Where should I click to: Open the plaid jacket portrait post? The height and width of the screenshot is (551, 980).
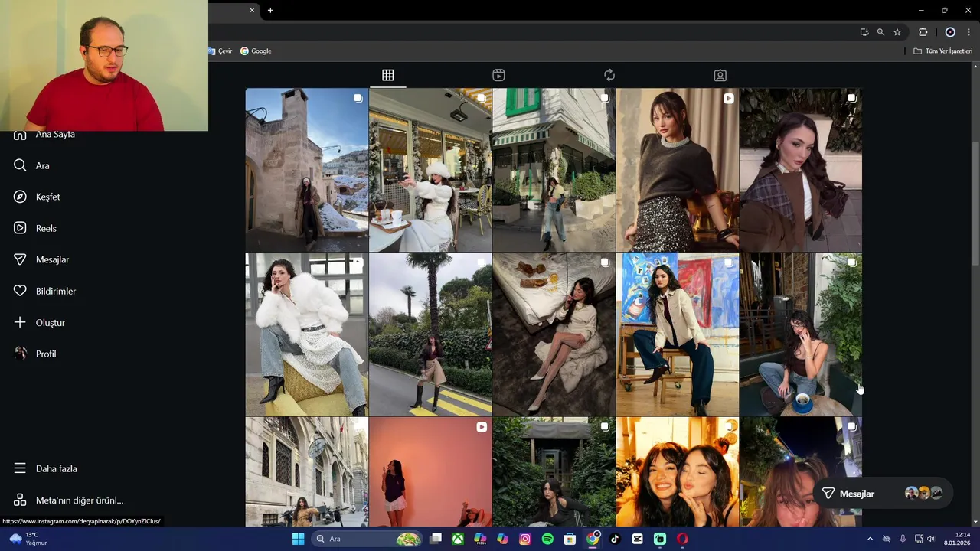(800, 170)
